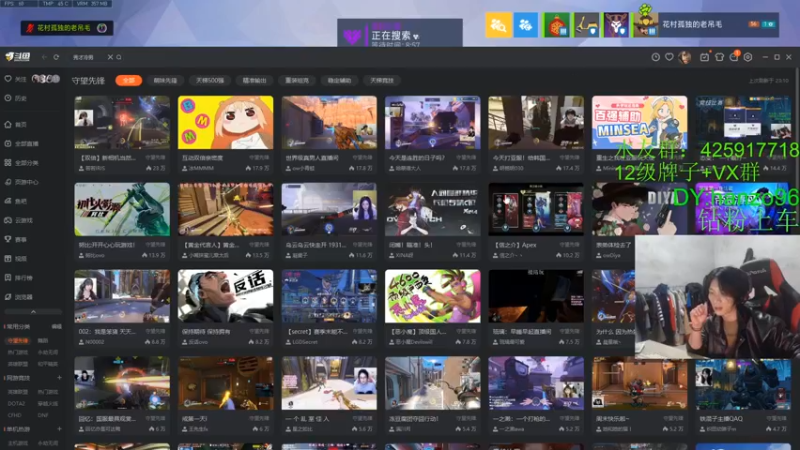Open 鱼吧 community in sidebar
The height and width of the screenshot is (450, 800).
[16, 201]
